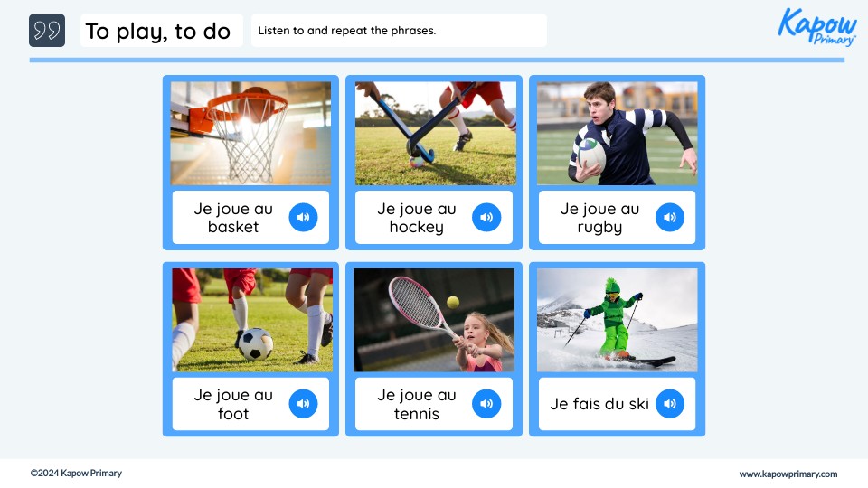Select the rugby player photo
This screenshot has height=488, width=868.
[618, 134]
